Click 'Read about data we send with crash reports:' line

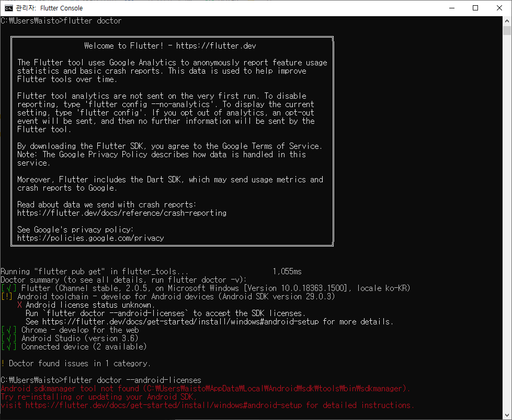(107, 204)
